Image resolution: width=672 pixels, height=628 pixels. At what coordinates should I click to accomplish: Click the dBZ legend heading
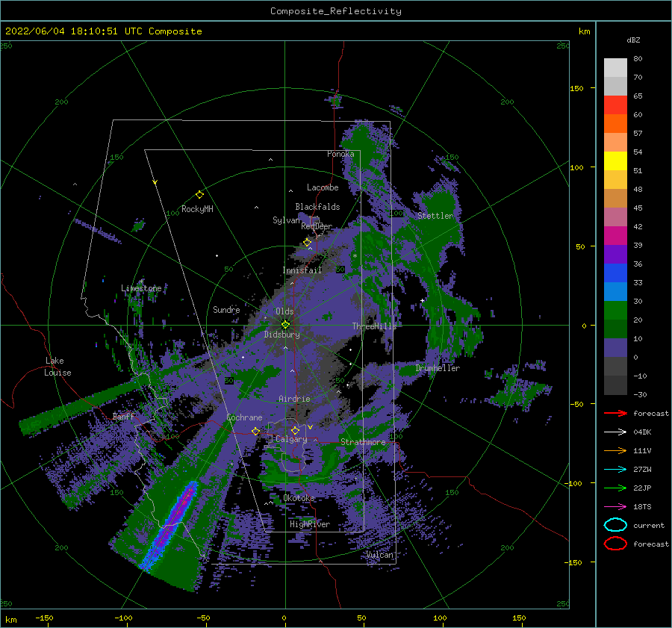(633, 40)
